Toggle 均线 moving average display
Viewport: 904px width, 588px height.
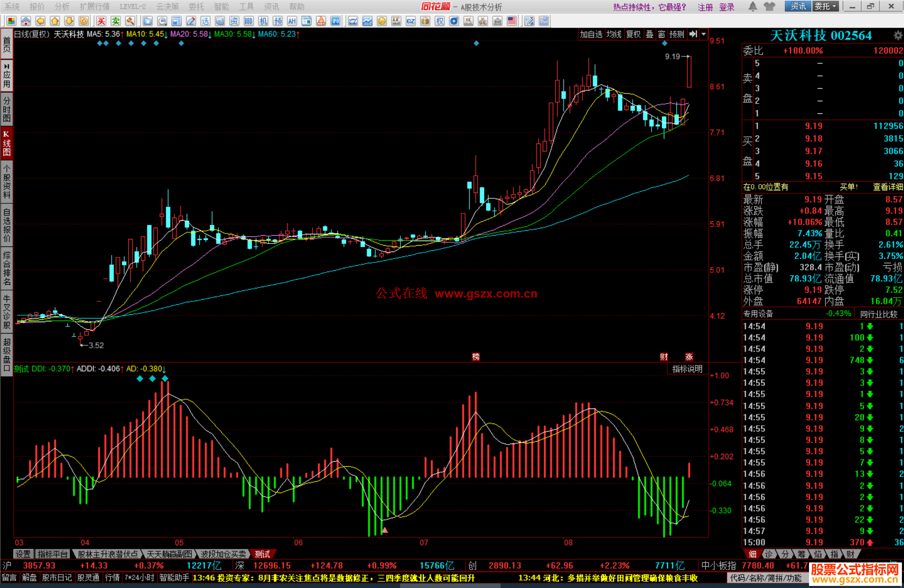coord(614,34)
